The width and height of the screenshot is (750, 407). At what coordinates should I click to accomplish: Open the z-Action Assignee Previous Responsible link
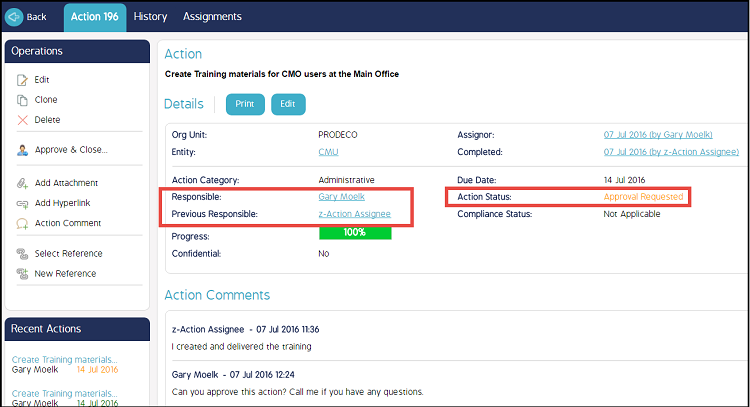click(x=354, y=214)
